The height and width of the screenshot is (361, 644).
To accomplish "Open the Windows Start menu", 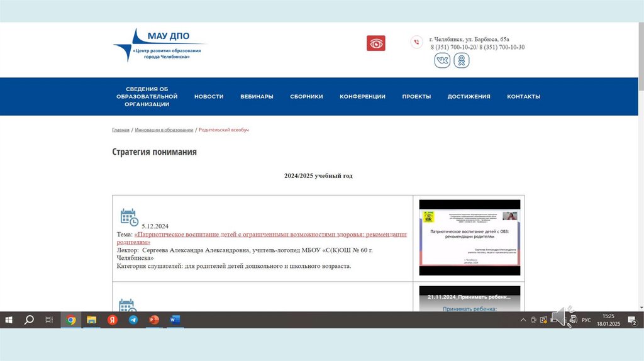I will pyautogui.click(x=9, y=320).
